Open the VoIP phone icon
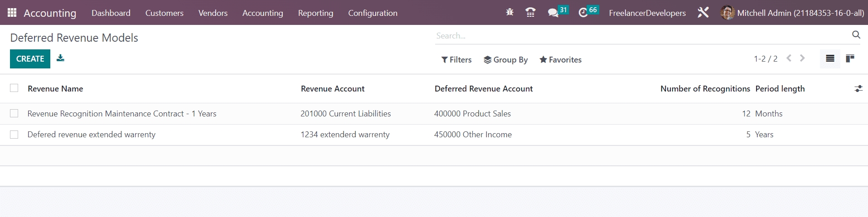 coord(530,13)
